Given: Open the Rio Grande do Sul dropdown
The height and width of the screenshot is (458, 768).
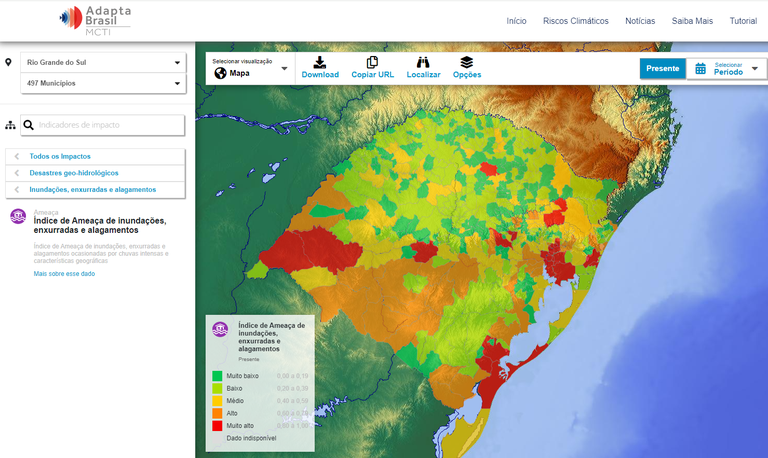Looking at the screenshot, I should tap(104, 62).
